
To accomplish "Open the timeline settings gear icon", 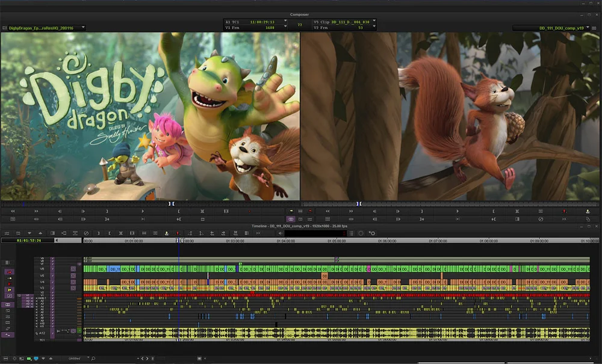I will point(372,233).
